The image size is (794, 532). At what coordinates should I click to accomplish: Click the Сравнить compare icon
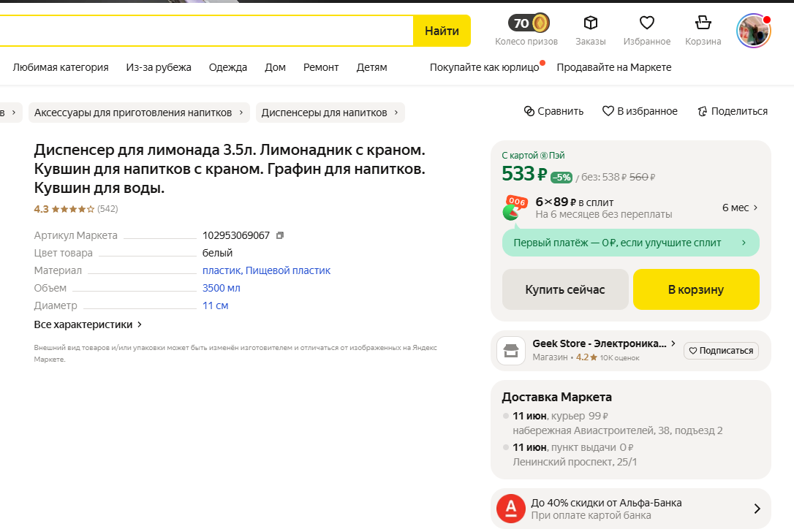tap(530, 111)
